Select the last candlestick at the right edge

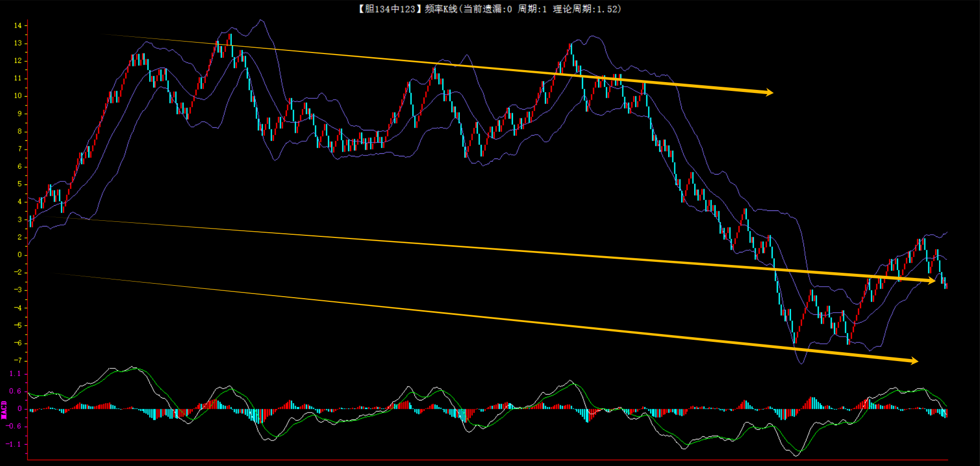[946, 285]
